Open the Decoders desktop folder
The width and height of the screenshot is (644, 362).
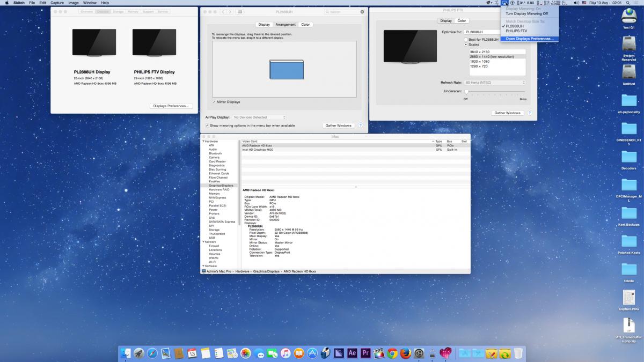[628, 157]
